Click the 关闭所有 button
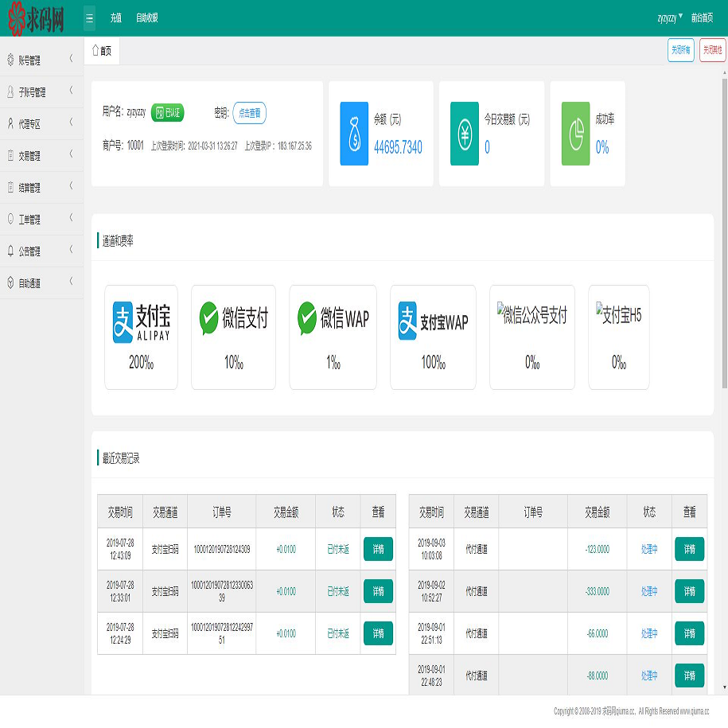728x728 pixels. [x=680, y=50]
